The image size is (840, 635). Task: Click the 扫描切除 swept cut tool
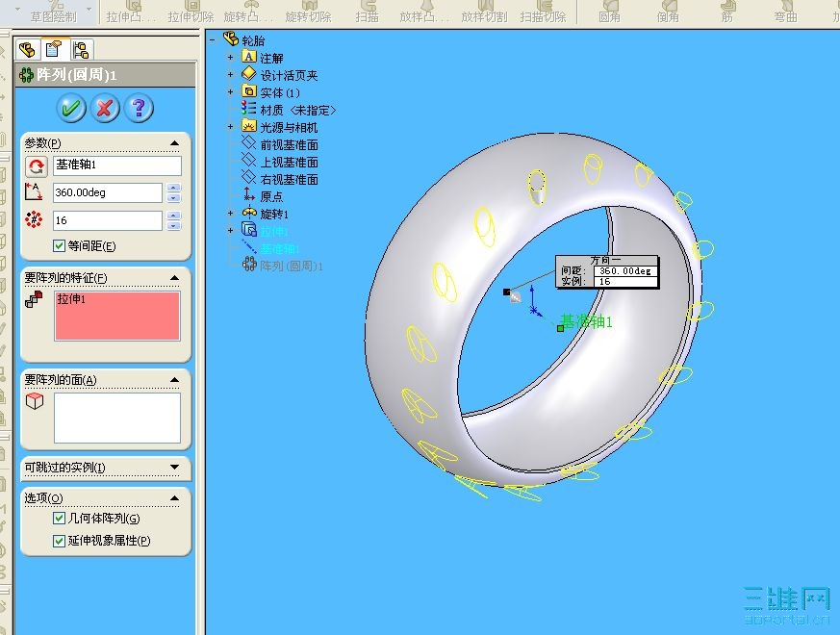click(x=544, y=13)
